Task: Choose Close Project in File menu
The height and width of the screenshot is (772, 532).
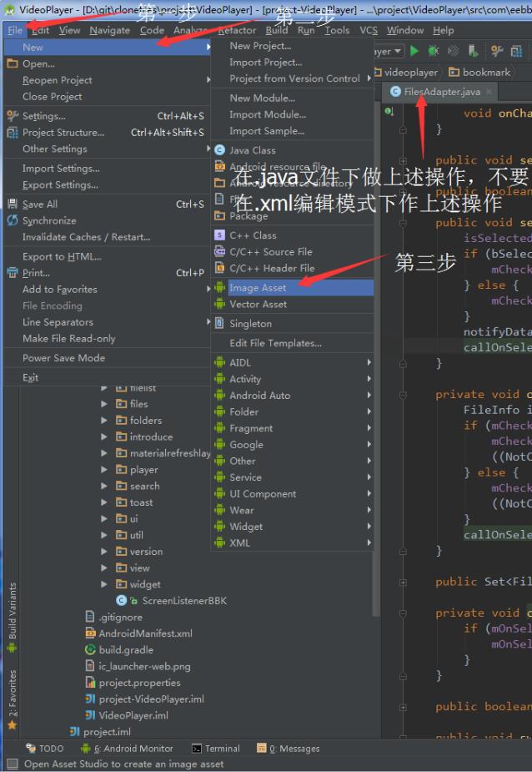Action: click(x=106, y=97)
